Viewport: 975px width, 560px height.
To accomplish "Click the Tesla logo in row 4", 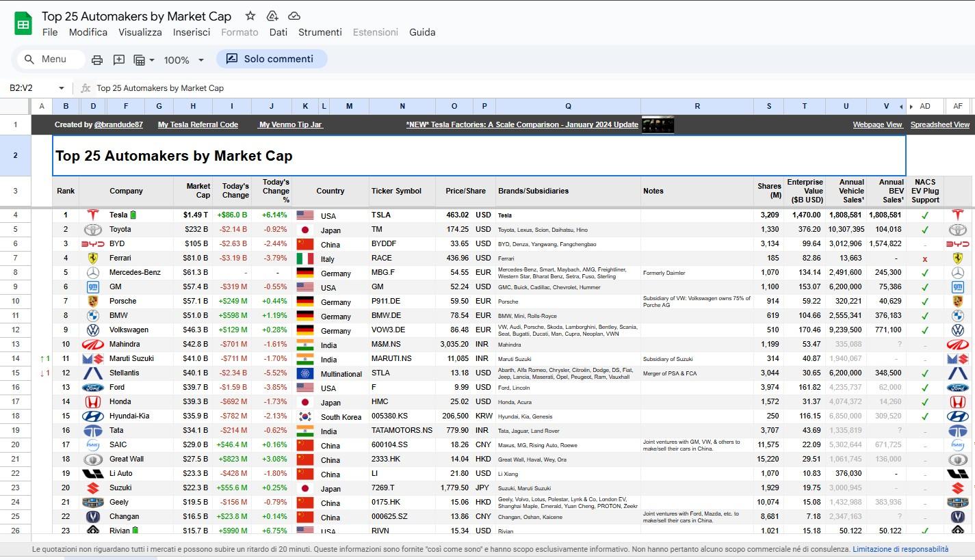I will pos(92,215).
